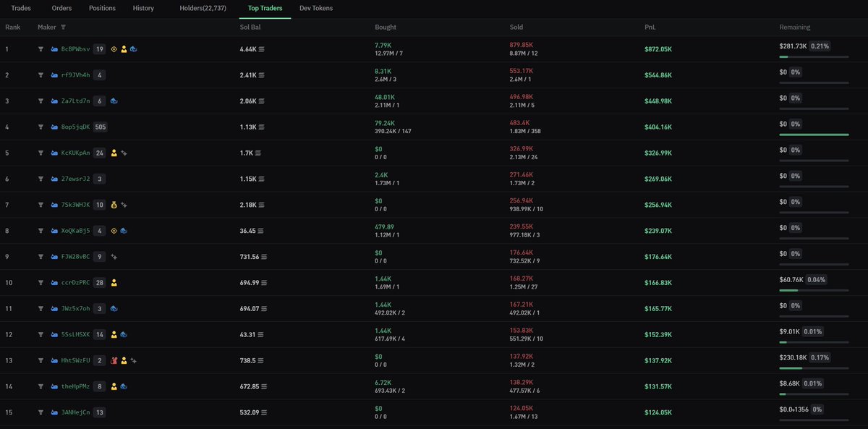868x429 pixels.
Task: Click the sniper target icon on XoQKaBj5 row
Action: (114, 231)
